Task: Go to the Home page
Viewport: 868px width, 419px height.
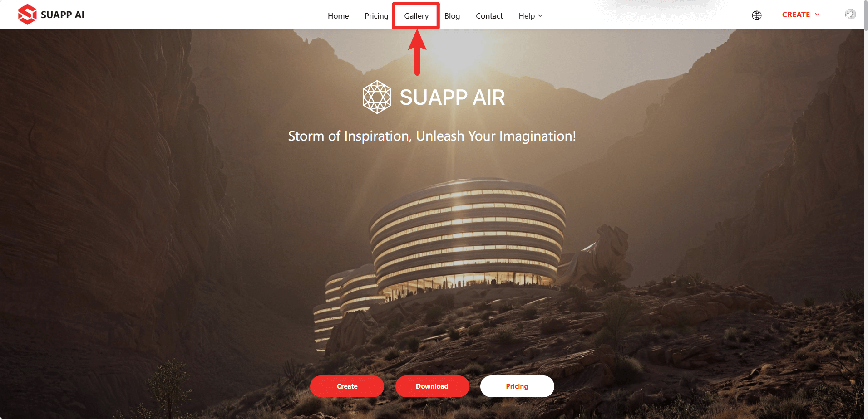Action: (338, 16)
